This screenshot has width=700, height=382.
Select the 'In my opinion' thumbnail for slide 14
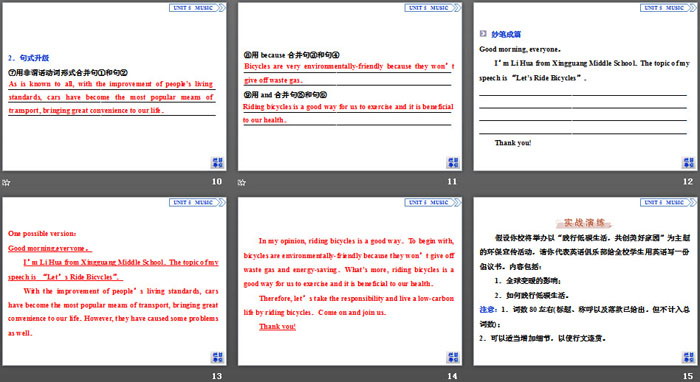[350, 281]
